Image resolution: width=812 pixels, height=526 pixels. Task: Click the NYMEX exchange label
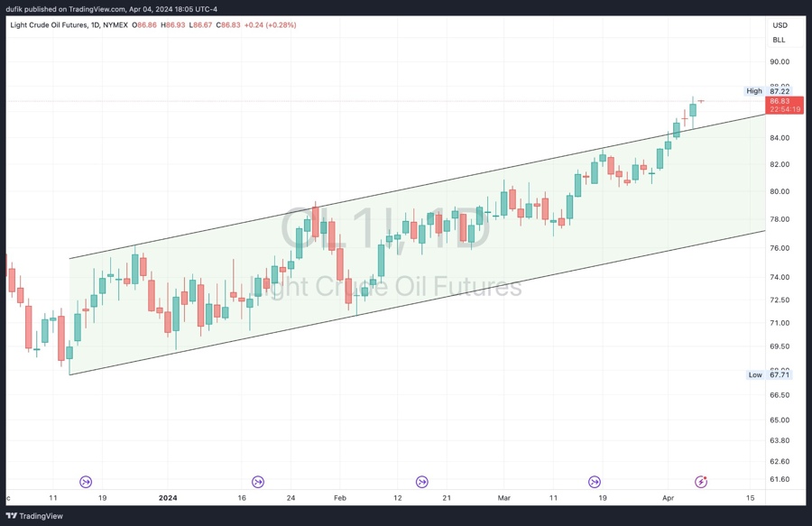click(x=115, y=25)
